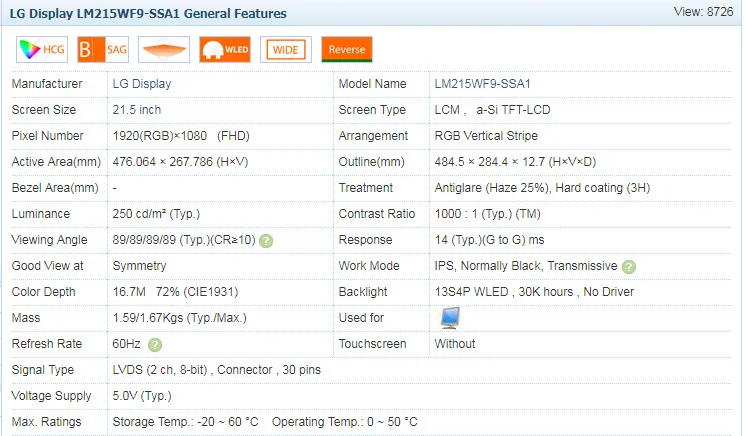Click the 'Mass' row label
Viewport: 745px width, 436px height.
click(26, 318)
